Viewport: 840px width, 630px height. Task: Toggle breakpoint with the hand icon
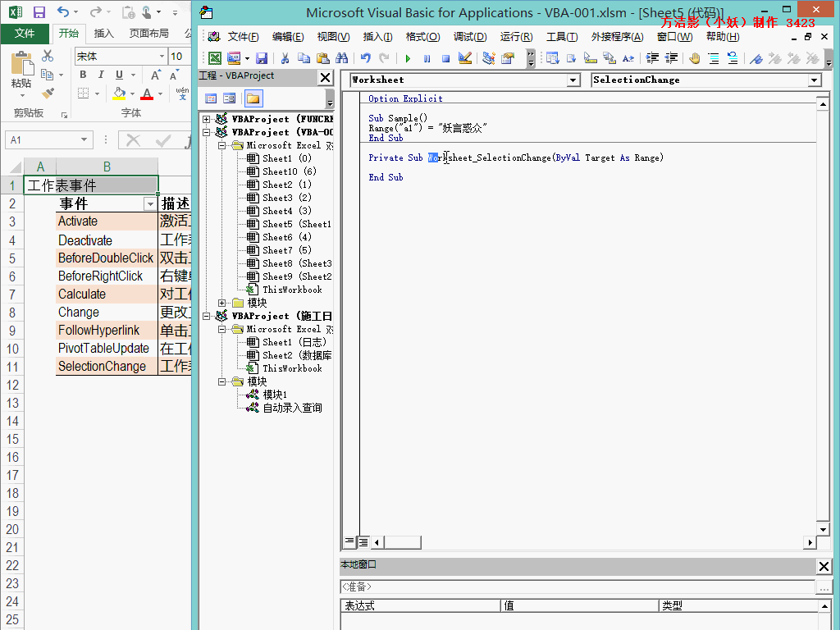pos(695,58)
